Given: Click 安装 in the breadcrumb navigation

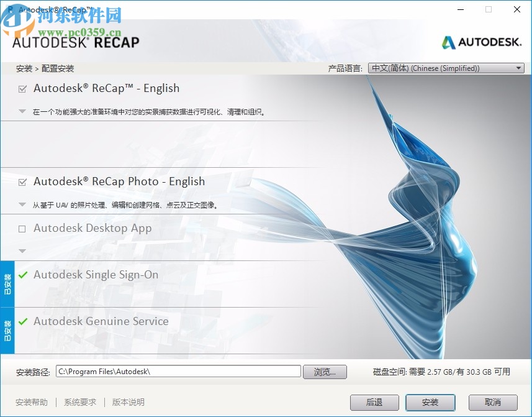Looking at the screenshot, I should coord(24,68).
